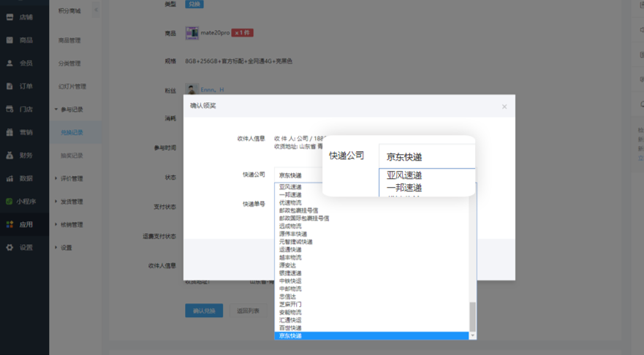Screen dimensions: 644x355
Task: Open 分类管理 in the submenu
Action: [x=69, y=64]
